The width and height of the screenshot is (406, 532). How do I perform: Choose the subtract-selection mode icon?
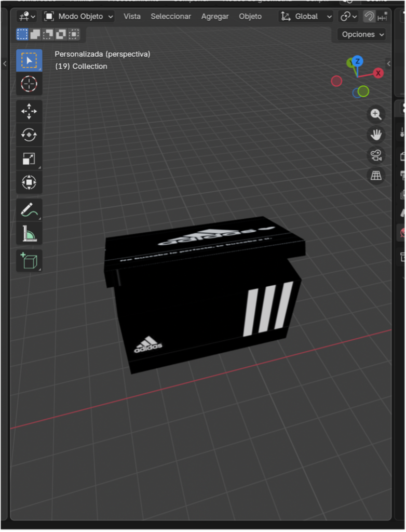pos(48,34)
